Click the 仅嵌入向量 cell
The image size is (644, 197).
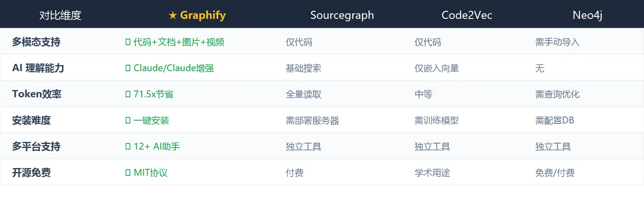point(437,68)
